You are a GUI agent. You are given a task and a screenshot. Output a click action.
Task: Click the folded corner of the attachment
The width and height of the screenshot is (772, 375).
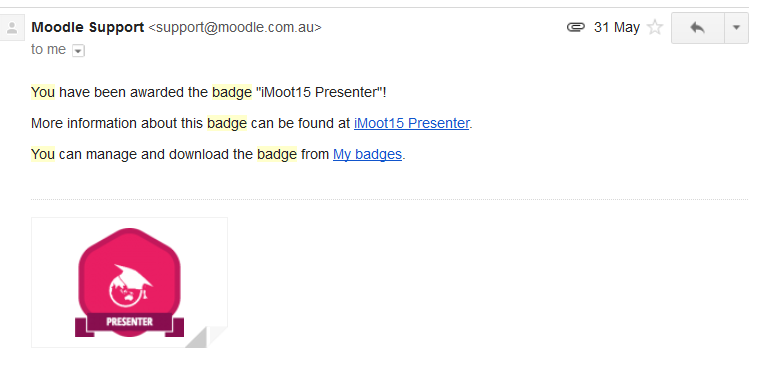[x=206, y=337]
